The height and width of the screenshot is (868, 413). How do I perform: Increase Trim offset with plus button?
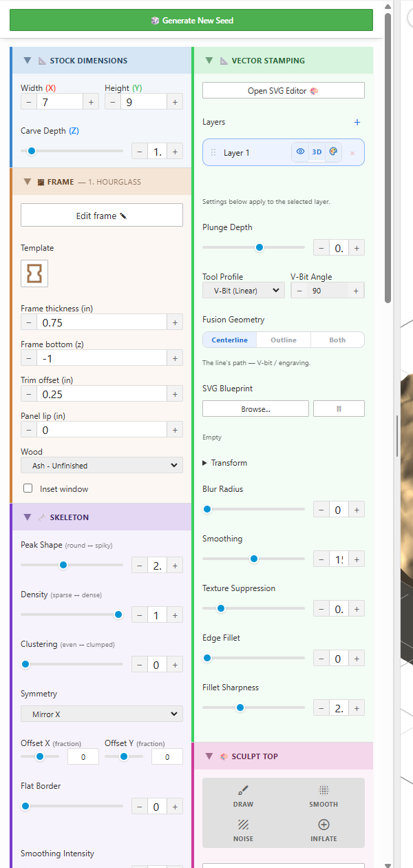pos(175,393)
